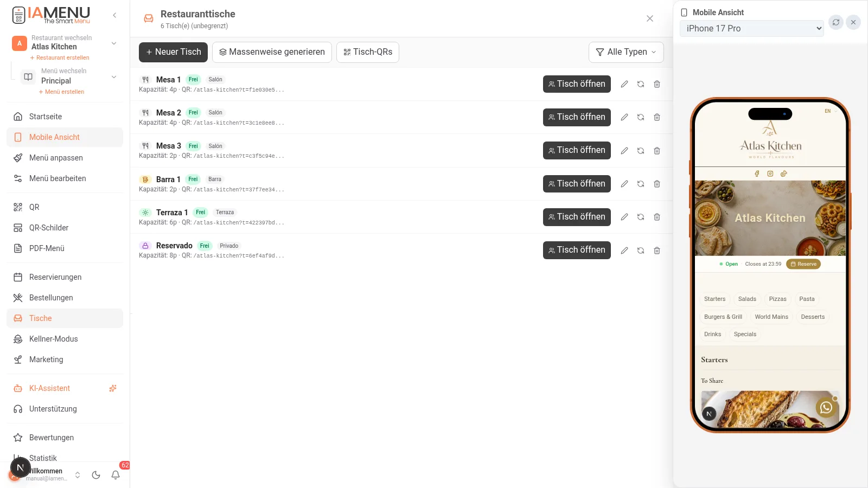Screen dimensions: 868x488
Task: Open the Instagram icon in preview
Action: click(770, 174)
